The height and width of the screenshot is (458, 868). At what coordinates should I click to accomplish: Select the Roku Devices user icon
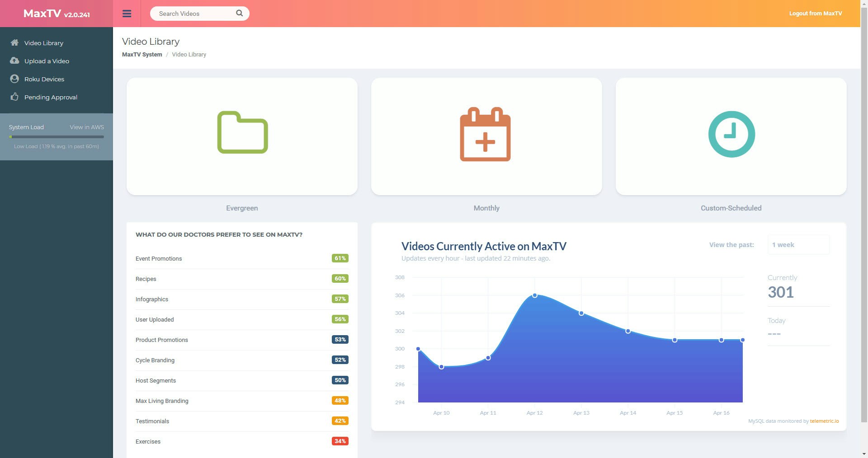pyautogui.click(x=14, y=79)
